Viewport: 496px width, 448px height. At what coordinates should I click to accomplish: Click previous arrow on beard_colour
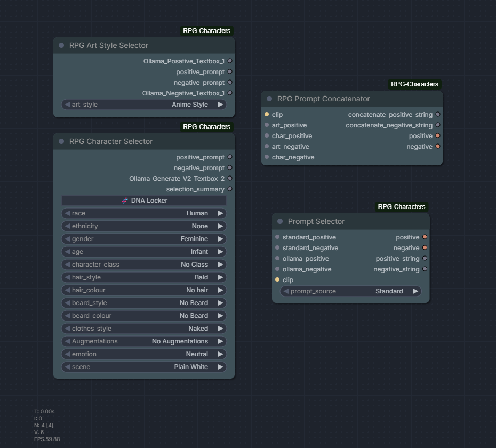point(67,316)
